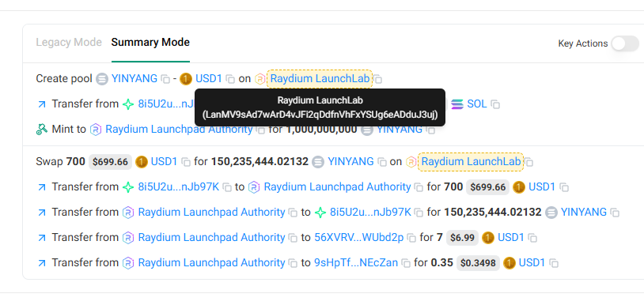Click the SOL token link
Image resolution: width=644 pixels, height=305 pixels.
click(x=477, y=104)
